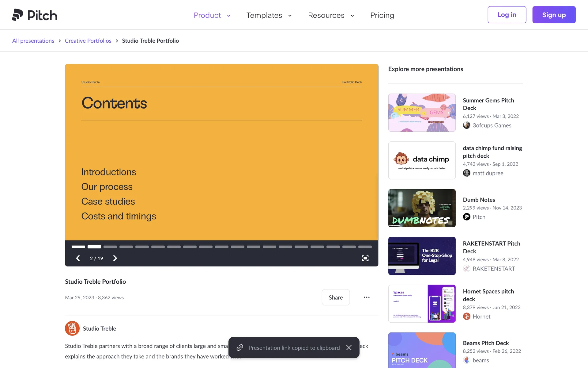Dismiss the clipboard notification toast

point(349,347)
